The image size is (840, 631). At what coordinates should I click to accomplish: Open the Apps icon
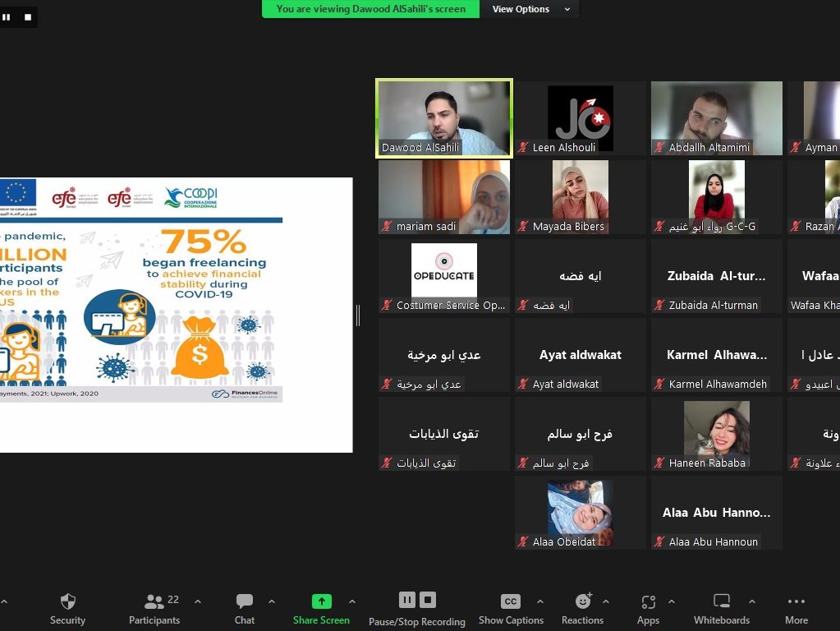[x=648, y=602]
